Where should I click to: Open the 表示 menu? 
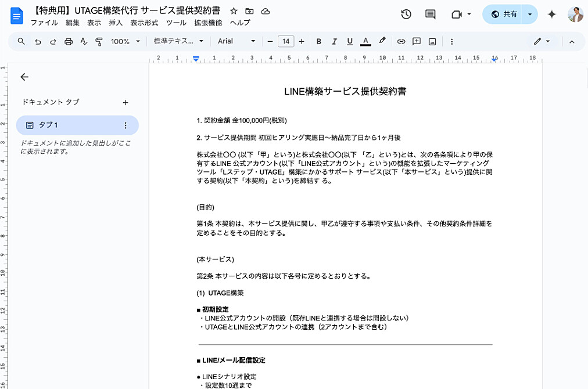point(94,23)
